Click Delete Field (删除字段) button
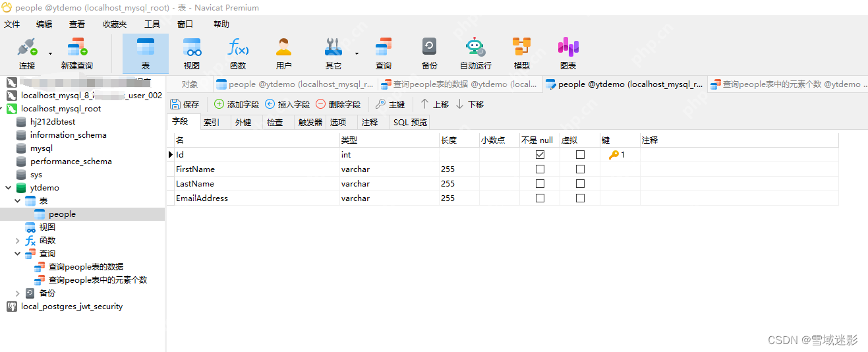The height and width of the screenshot is (352, 868). [x=338, y=104]
